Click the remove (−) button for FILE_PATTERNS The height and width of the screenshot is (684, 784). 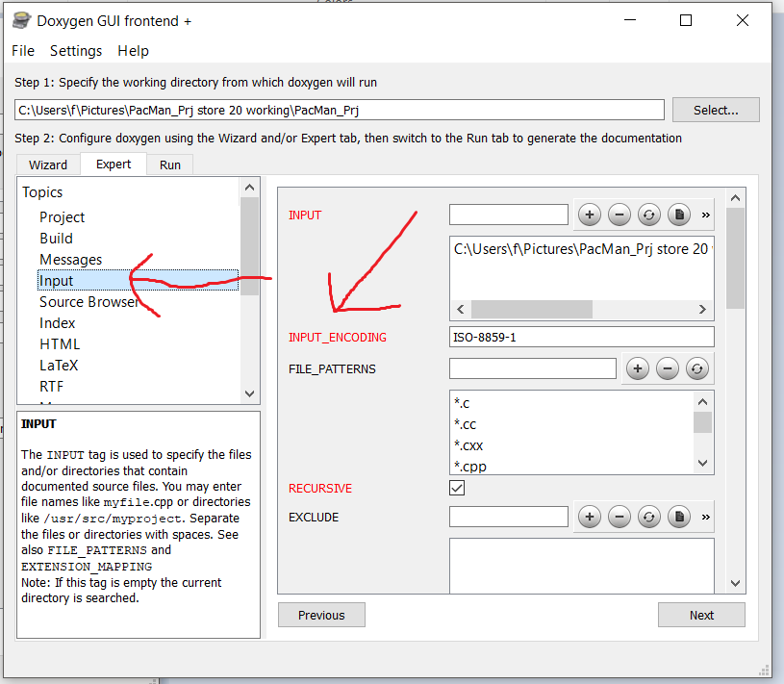coord(667,369)
